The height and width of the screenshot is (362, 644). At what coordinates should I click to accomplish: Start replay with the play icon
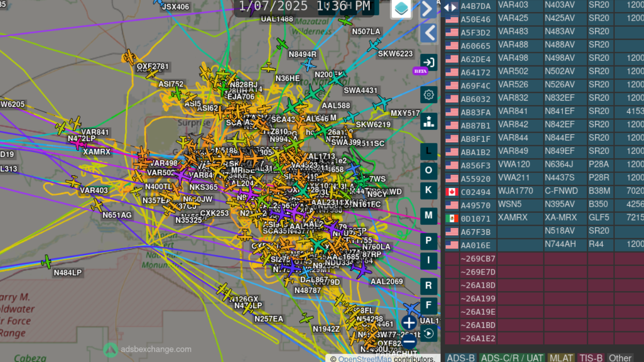429,333
